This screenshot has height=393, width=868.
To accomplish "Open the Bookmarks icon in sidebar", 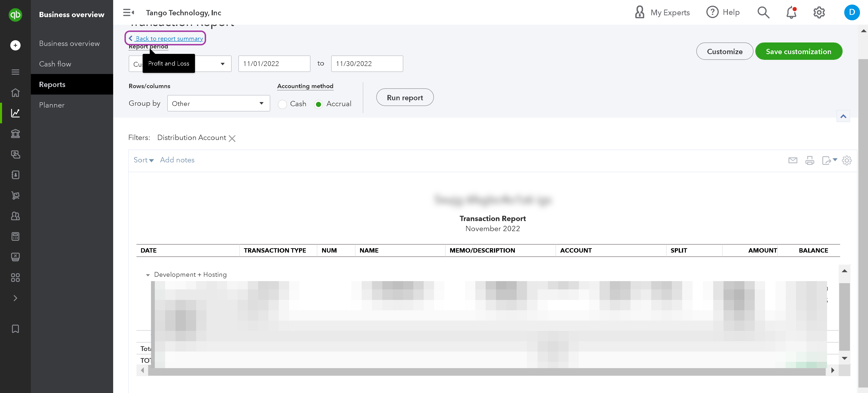I will point(15,329).
